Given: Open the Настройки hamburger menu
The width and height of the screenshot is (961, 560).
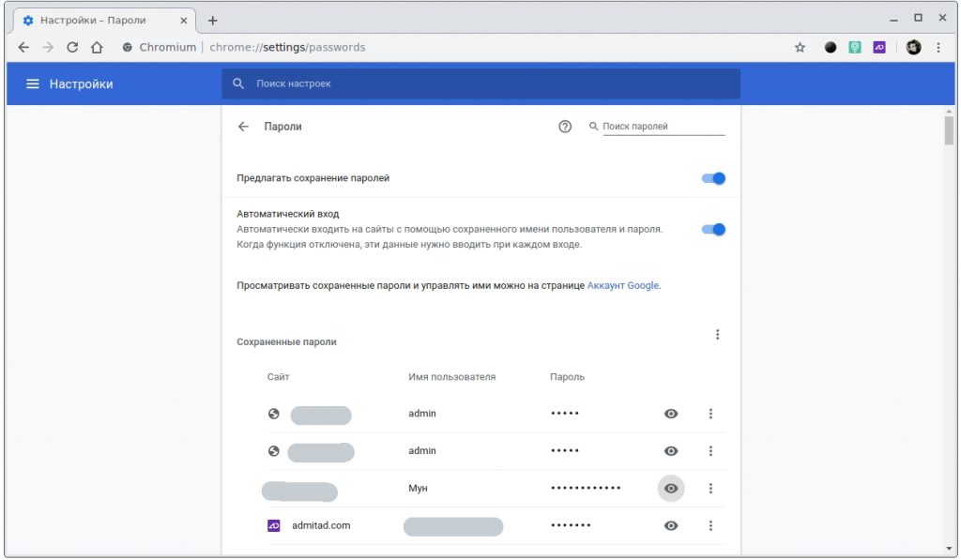Looking at the screenshot, I should point(33,84).
